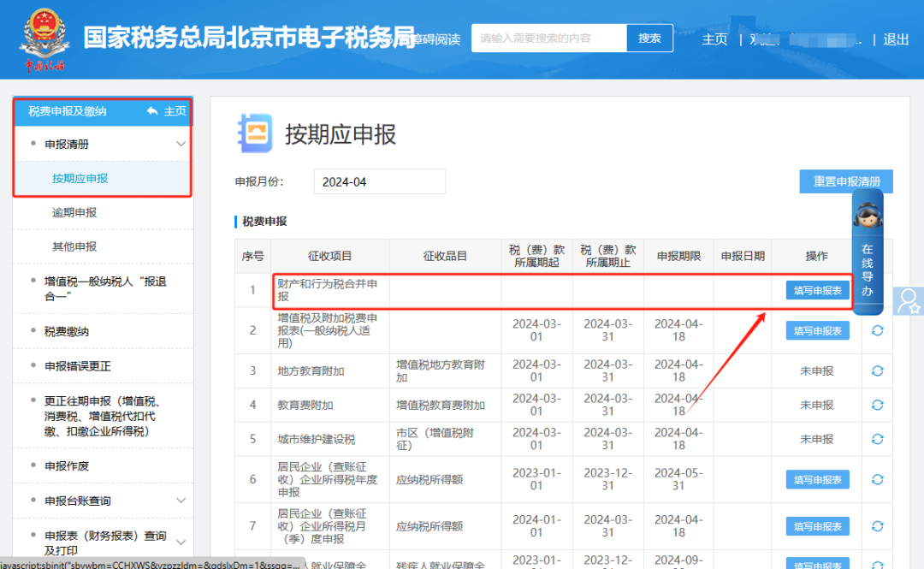Select 逾期申报 in the sidebar
Viewport: 924px width, 569px height.
point(74,212)
